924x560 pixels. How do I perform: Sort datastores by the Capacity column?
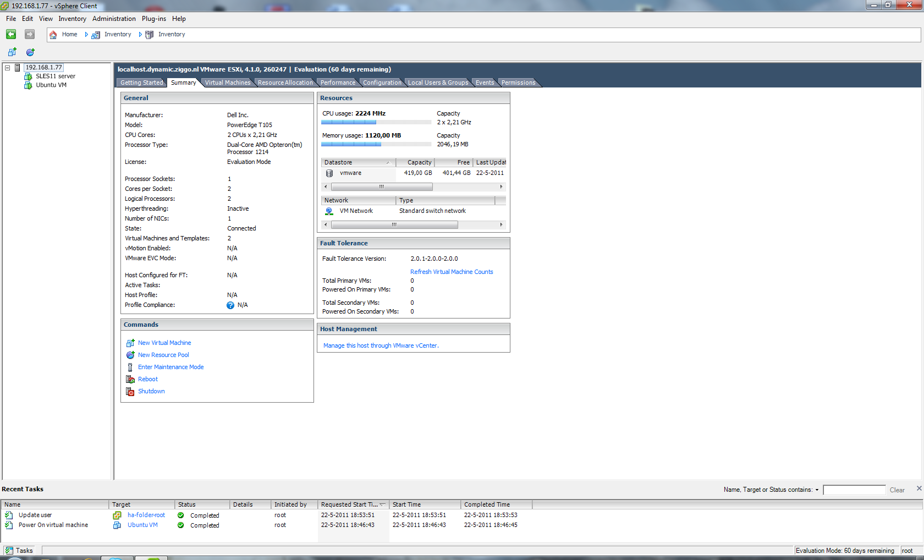point(415,163)
